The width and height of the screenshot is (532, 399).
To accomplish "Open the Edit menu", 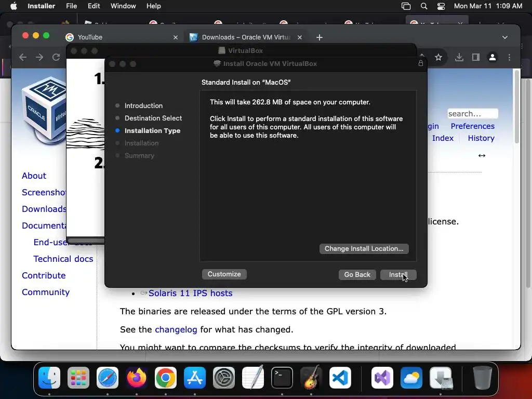I will [94, 6].
